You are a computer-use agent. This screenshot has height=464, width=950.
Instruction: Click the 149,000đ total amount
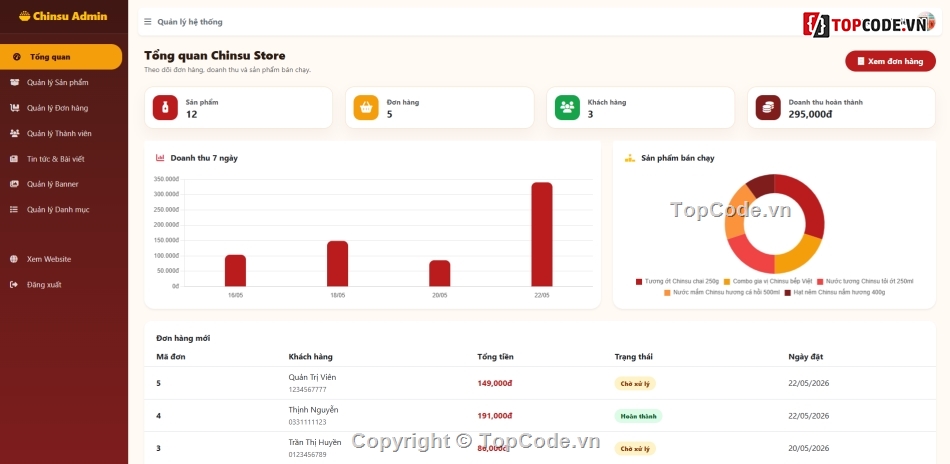[x=495, y=383]
